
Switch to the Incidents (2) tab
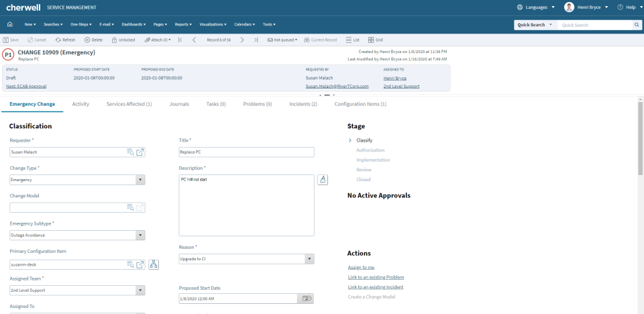click(303, 105)
